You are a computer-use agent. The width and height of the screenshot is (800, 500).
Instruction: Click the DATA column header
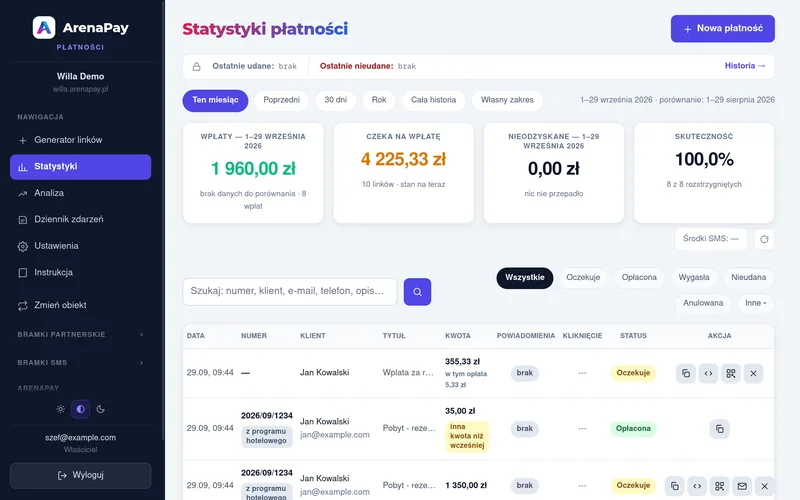[x=195, y=336]
